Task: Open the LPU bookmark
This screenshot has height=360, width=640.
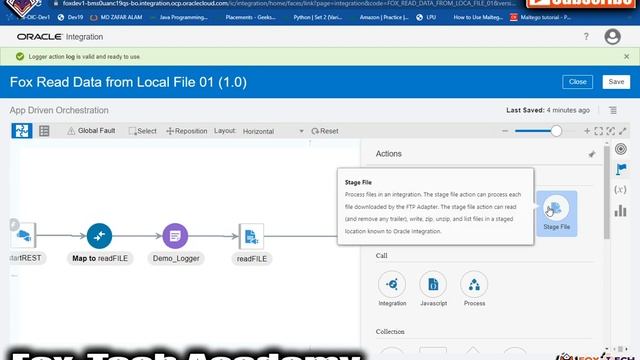Action: (x=427, y=18)
